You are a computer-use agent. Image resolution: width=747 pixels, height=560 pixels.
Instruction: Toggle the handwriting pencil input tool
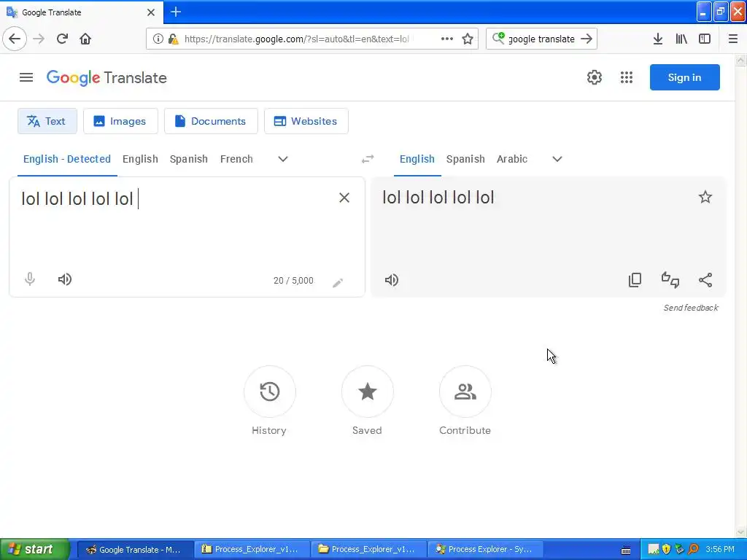pyautogui.click(x=338, y=283)
